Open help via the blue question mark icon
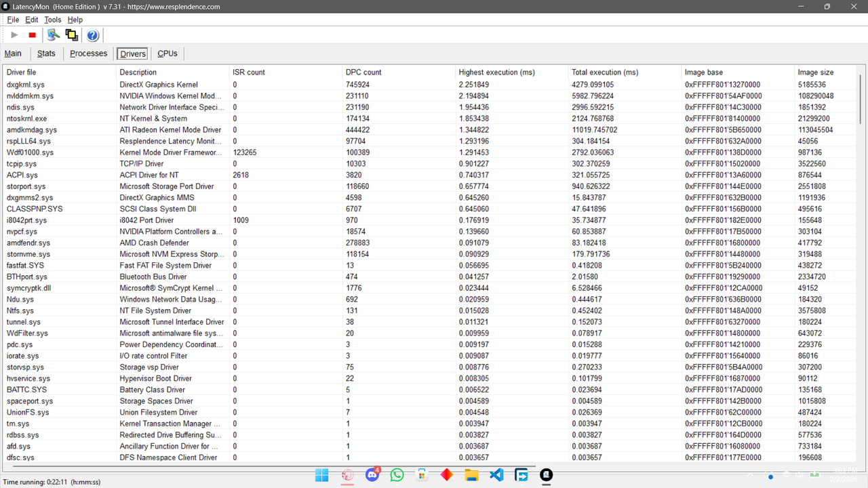Viewport: 868px width, 488px height. click(93, 35)
